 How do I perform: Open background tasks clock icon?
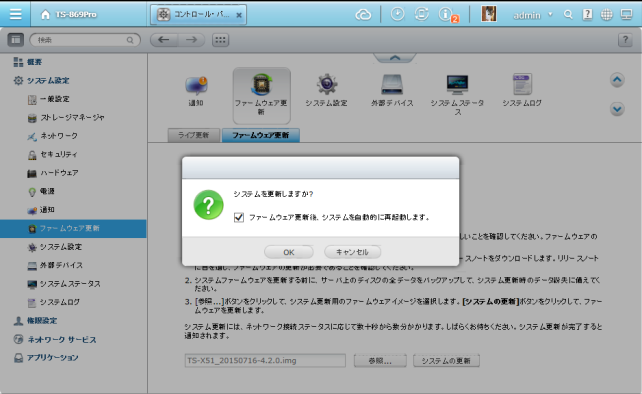pos(397,14)
